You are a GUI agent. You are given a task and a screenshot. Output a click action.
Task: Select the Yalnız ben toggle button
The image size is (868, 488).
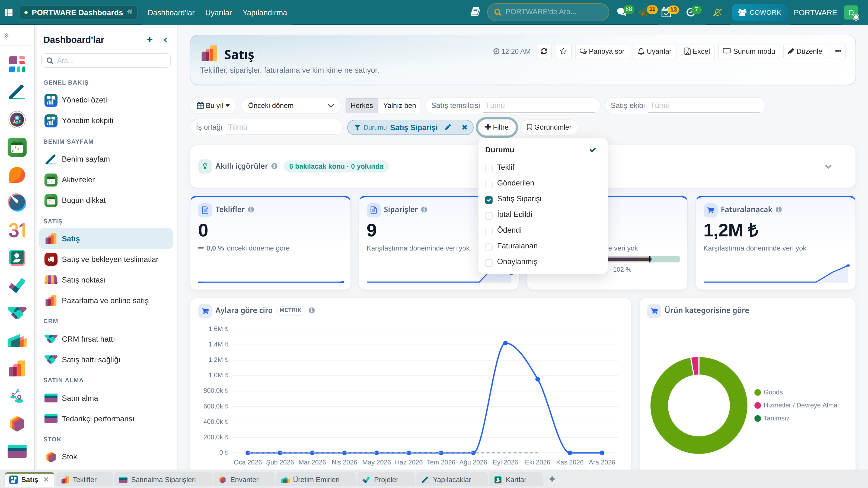click(x=399, y=105)
